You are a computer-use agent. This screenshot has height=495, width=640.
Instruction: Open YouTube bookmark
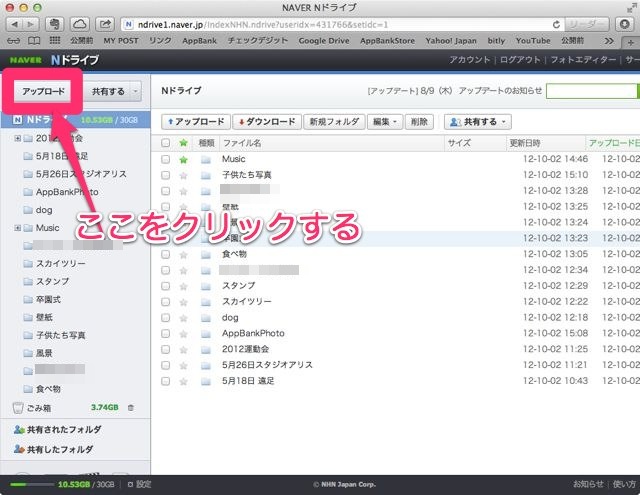533,41
